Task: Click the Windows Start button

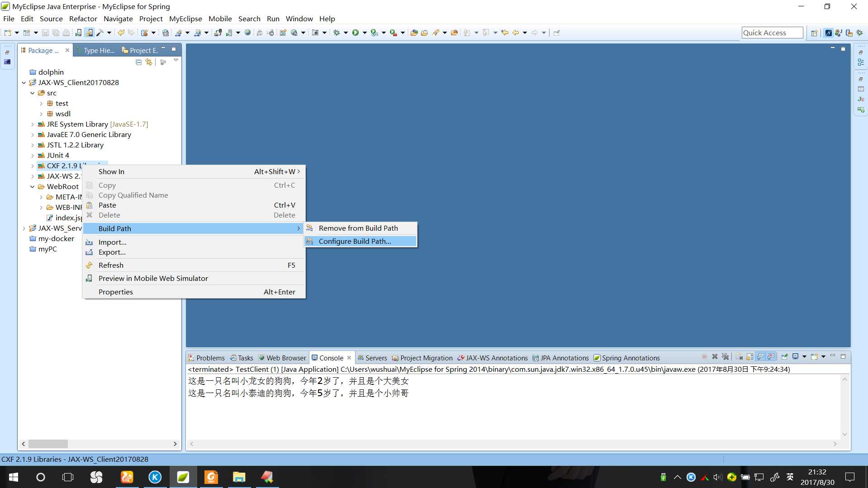Action: [14, 477]
